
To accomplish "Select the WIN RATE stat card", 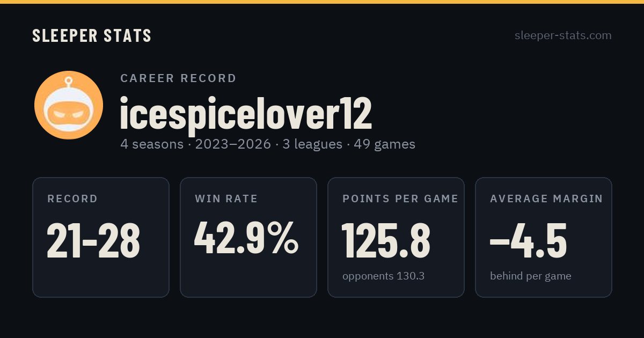I will pyautogui.click(x=248, y=237).
